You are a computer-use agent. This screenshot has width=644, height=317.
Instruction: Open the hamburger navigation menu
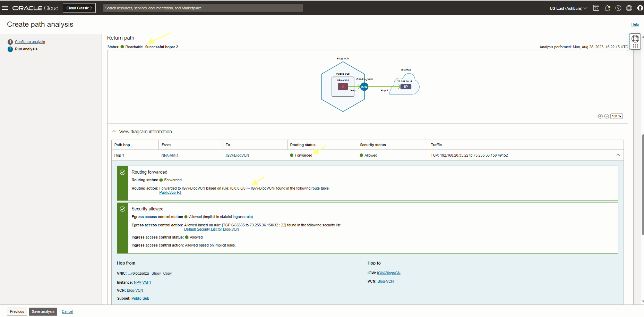5,8
